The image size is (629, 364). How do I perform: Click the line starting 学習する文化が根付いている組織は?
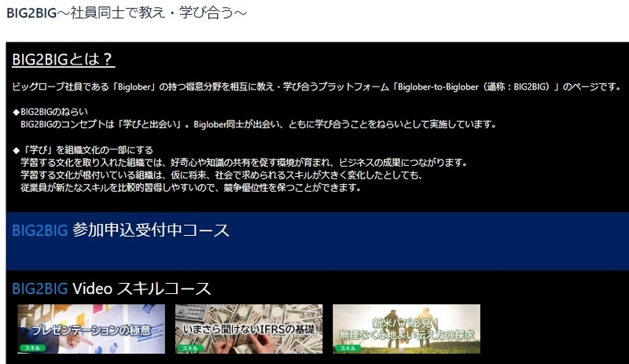pyautogui.click(x=222, y=175)
